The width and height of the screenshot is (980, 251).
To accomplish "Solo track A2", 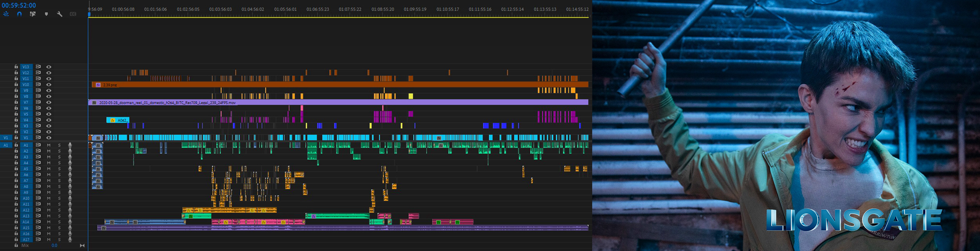I will tap(59, 151).
